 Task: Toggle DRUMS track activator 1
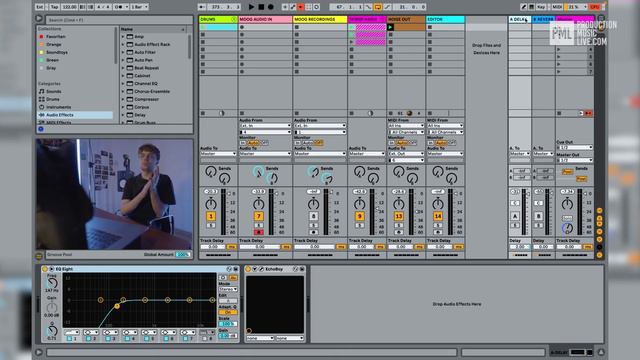pos(211,216)
